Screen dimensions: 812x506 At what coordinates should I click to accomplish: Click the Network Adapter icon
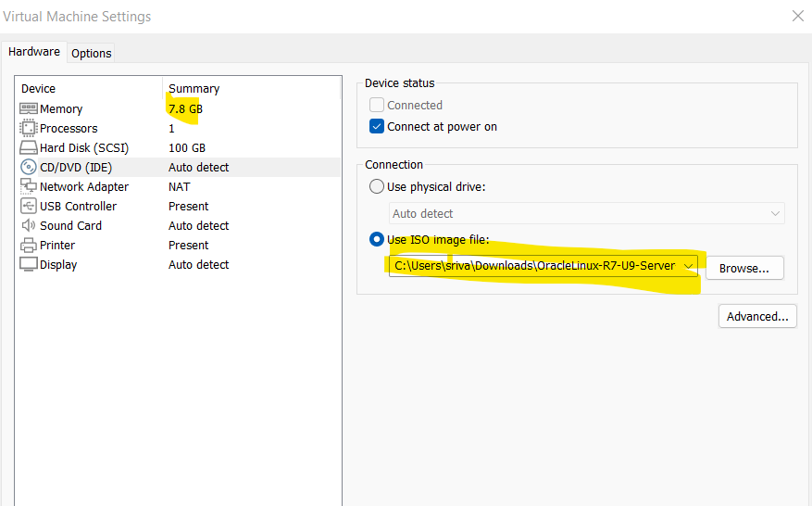(x=29, y=186)
